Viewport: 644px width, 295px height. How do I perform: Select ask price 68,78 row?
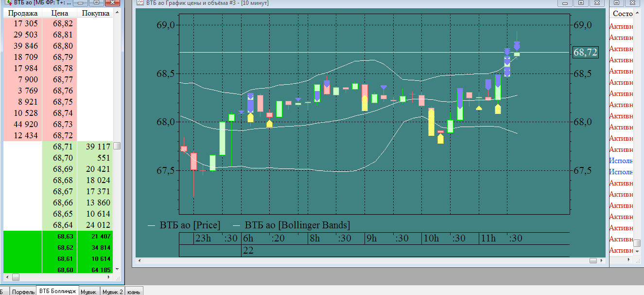[60, 68]
